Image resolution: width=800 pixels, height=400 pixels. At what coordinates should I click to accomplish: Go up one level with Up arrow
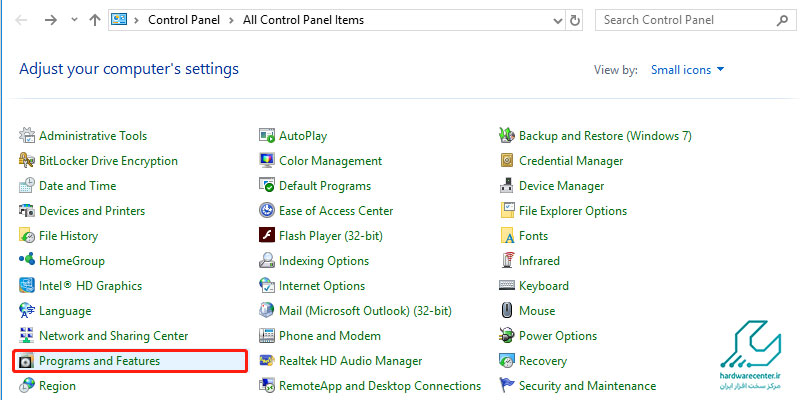point(95,20)
